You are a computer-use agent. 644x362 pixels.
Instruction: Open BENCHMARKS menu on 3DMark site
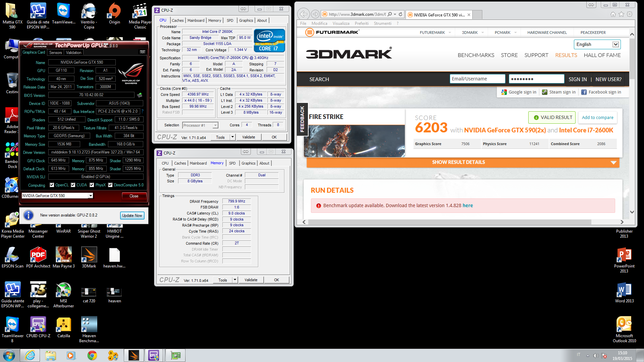point(476,55)
